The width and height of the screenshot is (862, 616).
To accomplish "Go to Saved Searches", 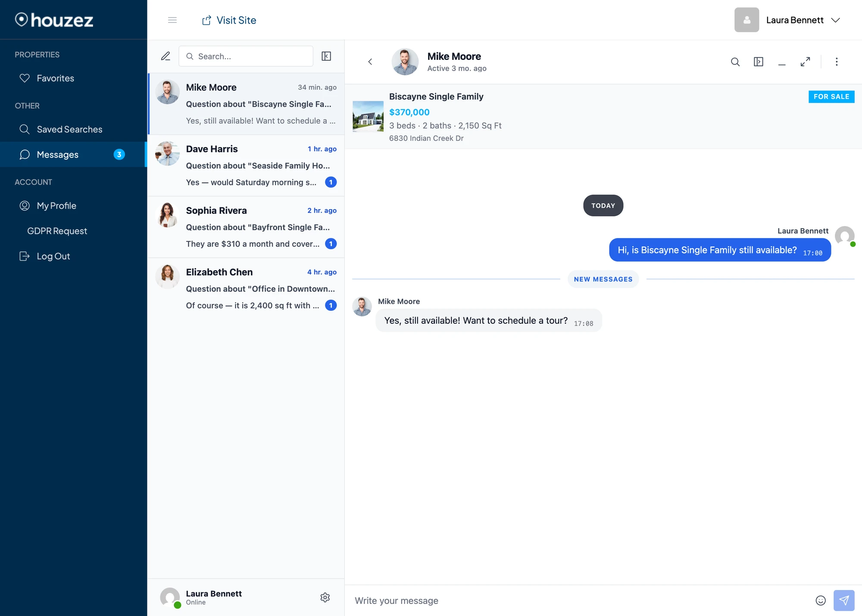I will pos(73,129).
